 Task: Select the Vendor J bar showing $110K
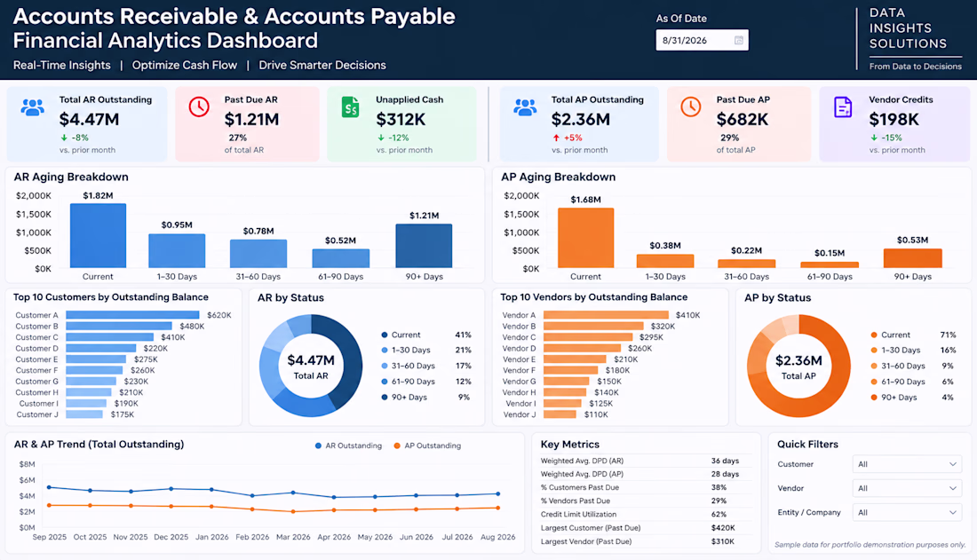pos(560,414)
